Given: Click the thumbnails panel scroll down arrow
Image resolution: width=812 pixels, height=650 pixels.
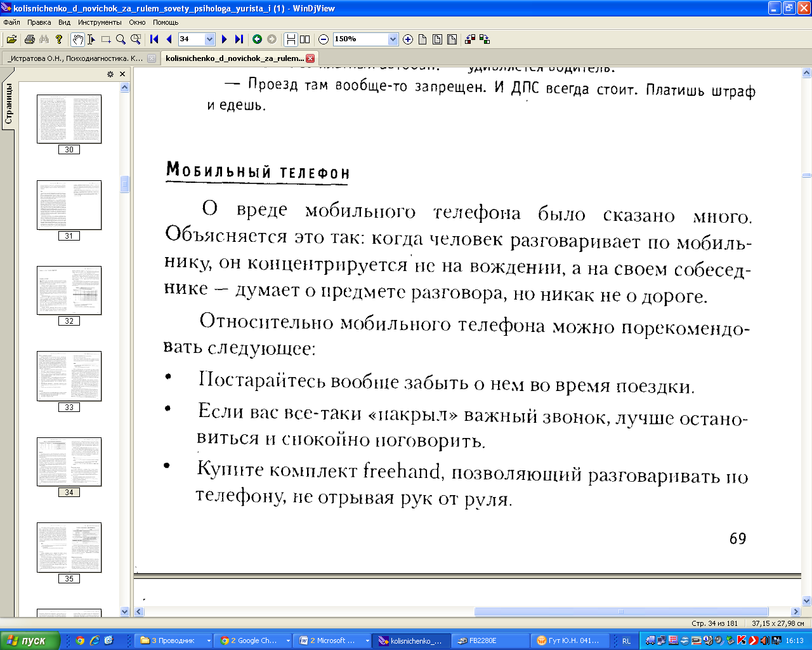Looking at the screenshot, I should 124,612.
